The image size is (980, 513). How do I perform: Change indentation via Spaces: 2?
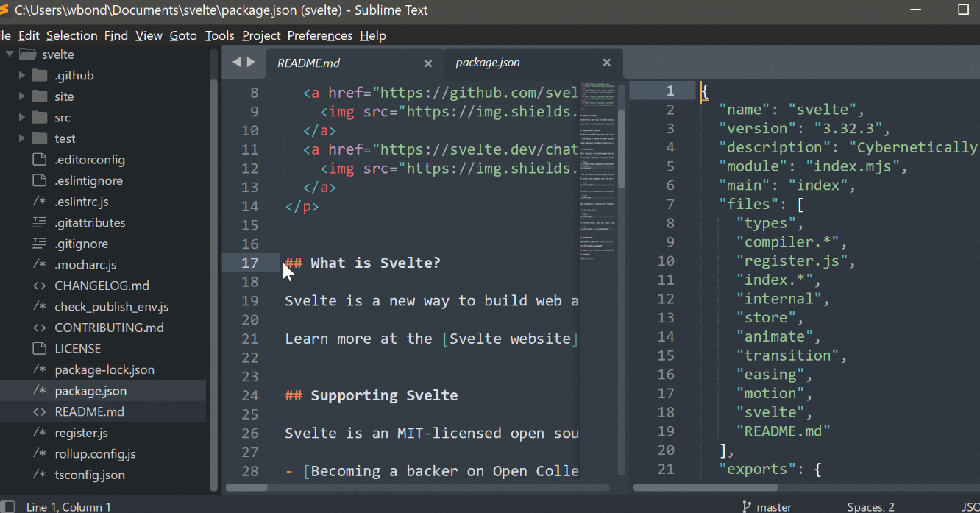pyautogui.click(x=870, y=506)
